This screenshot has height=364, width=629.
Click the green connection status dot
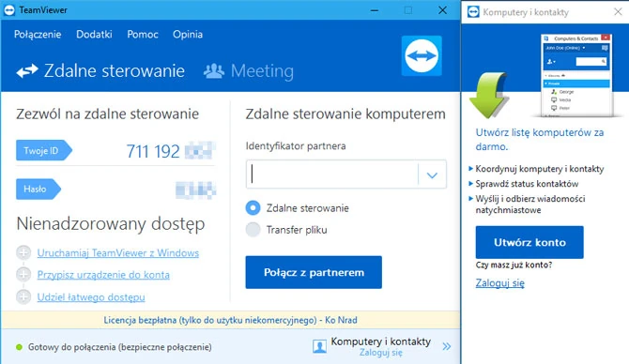click(19, 347)
